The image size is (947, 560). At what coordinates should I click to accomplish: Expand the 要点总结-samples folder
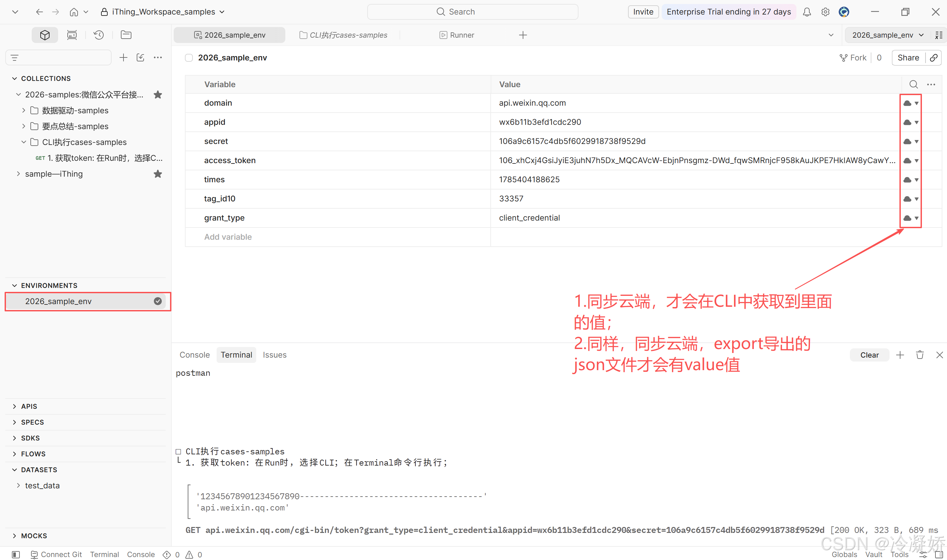click(23, 126)
